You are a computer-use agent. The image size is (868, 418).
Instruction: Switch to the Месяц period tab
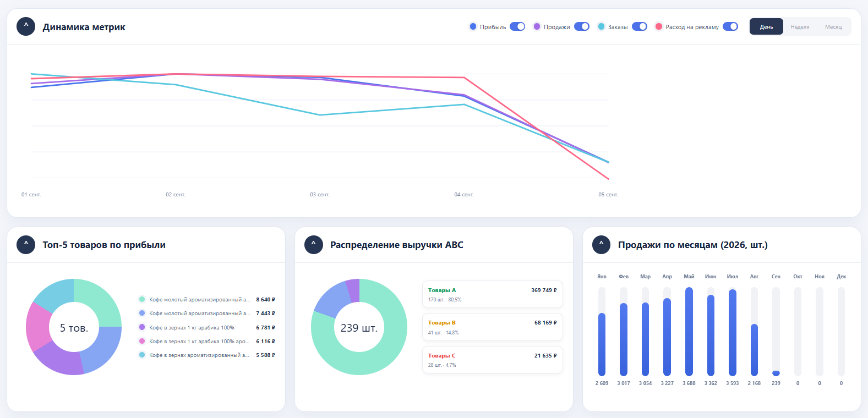tap(833, 26)
